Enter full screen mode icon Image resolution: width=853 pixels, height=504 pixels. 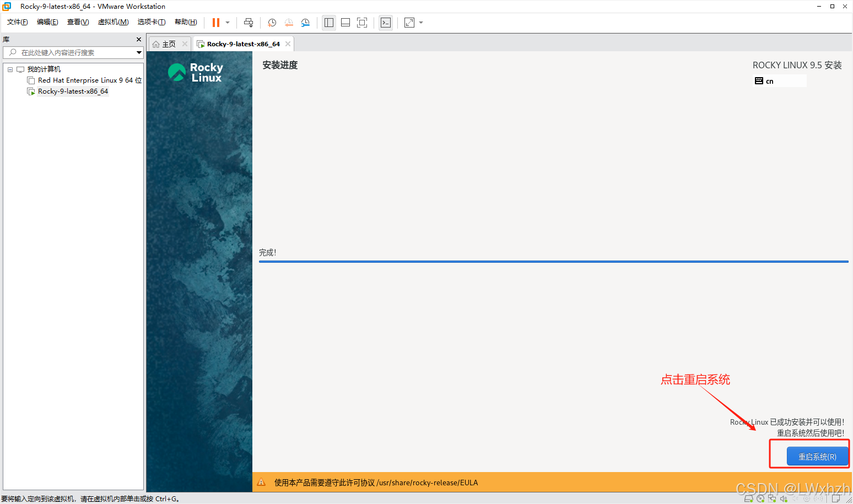click(362, 23)
